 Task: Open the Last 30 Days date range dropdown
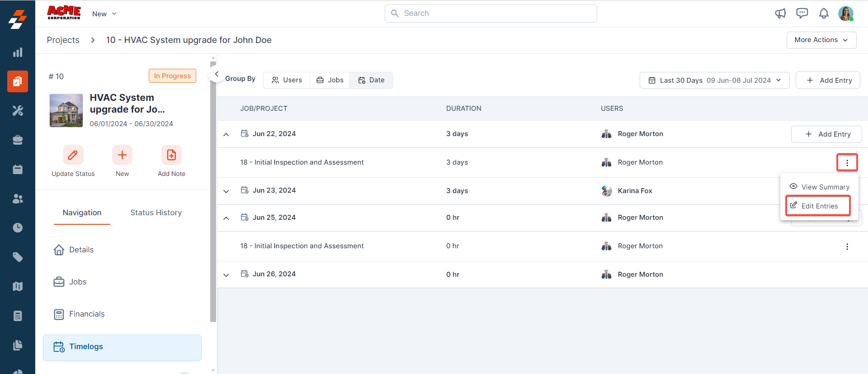(714, 80)
